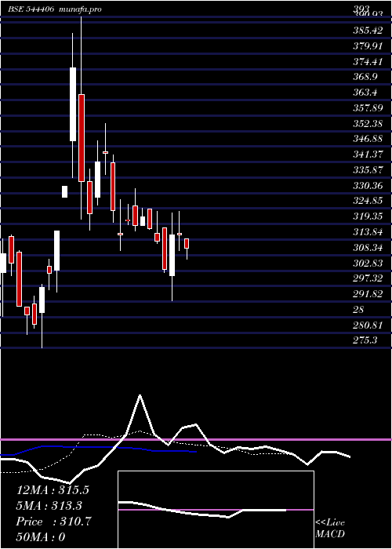Image resolution: width=392 pixels, height=549 pixels.
Task: Click the 319.35 price axis label
Action: coord(368,216)
